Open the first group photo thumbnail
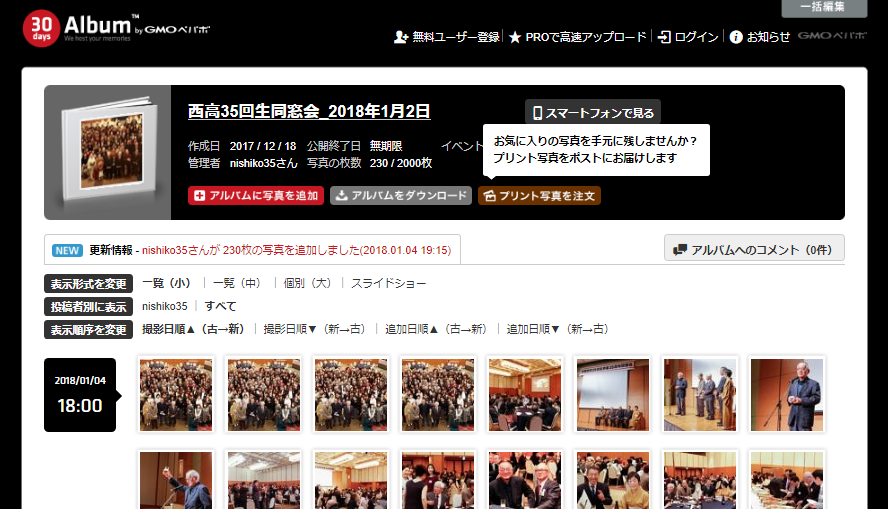888x509 pixels. 176,395
